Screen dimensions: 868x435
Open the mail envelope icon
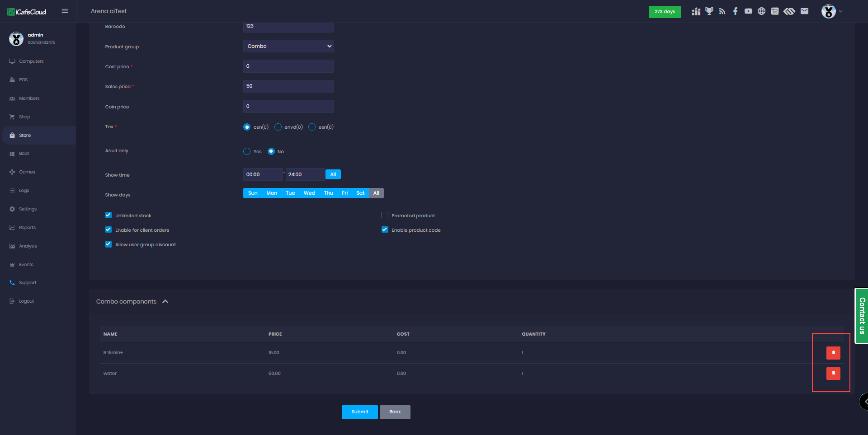pos(804,11)
